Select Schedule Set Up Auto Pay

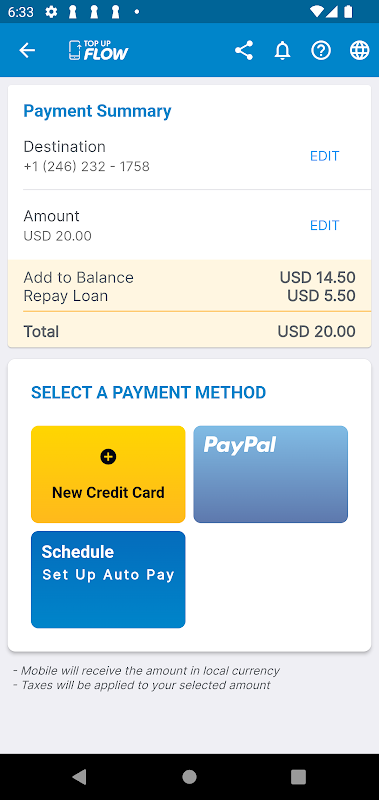click(x=108, y=580)
